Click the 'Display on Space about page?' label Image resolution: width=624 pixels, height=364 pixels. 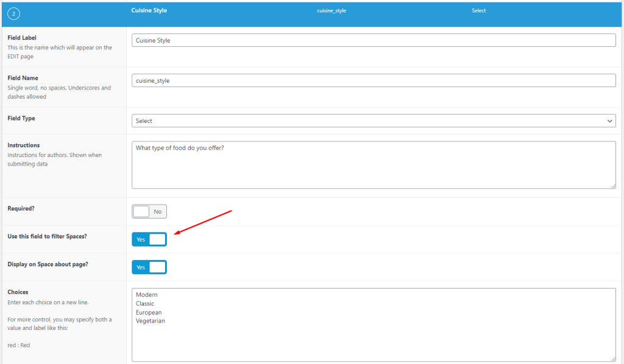click(48, 264)
